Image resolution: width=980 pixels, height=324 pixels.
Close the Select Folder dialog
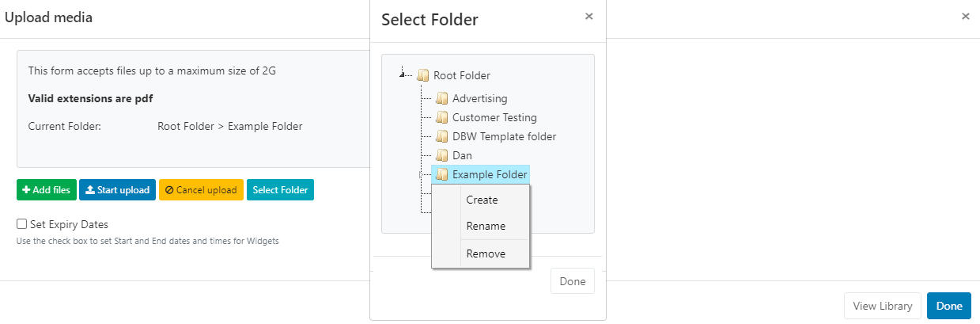(588, 15)
